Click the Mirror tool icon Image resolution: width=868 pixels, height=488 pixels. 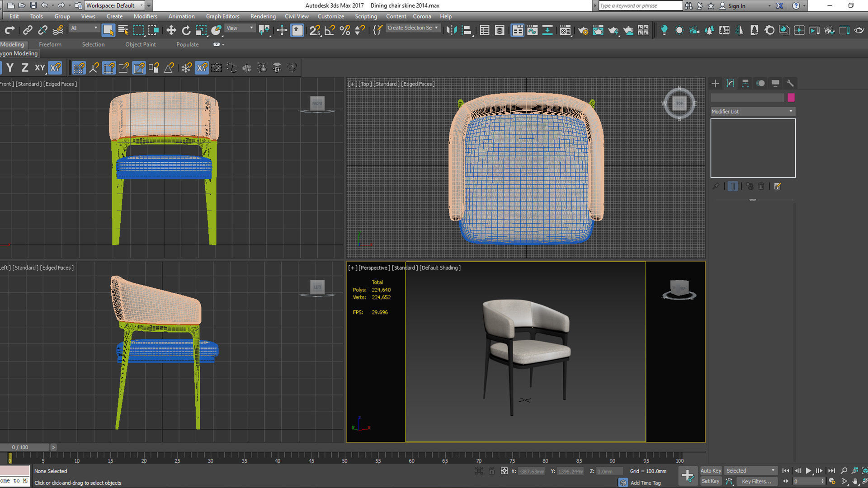coord(451,30)
